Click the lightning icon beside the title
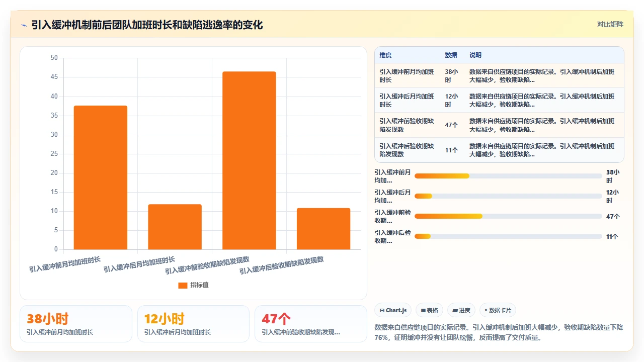644x362 pixels. click(24, 25)
